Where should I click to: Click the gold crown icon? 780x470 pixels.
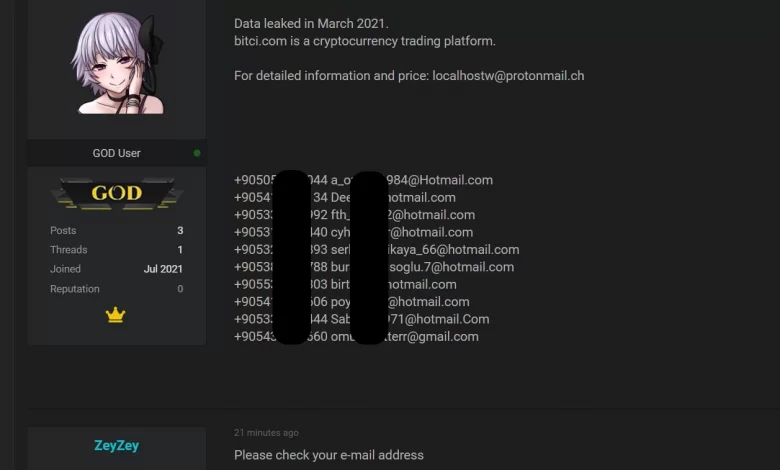click(115, 315)
